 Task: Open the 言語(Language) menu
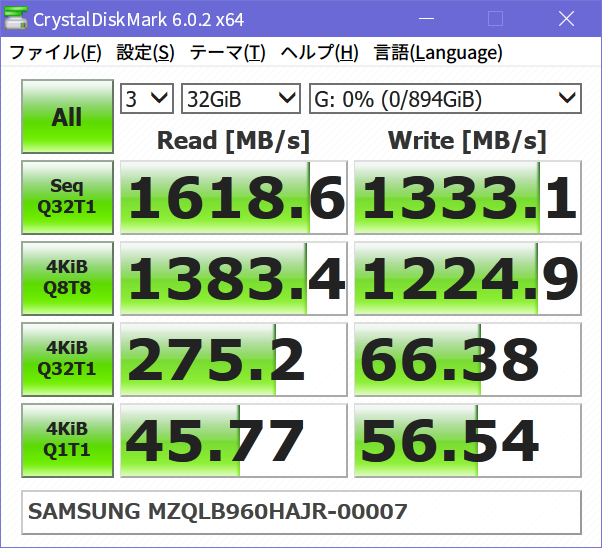[x=438, y=53]
